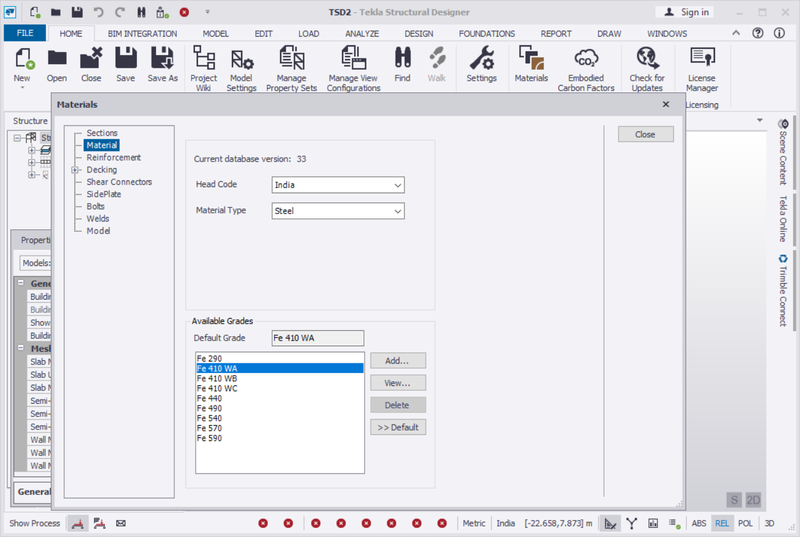Switch to the BIM INTEGRATION tab
This screenshot has width=800, height=537.
(142, 34)
